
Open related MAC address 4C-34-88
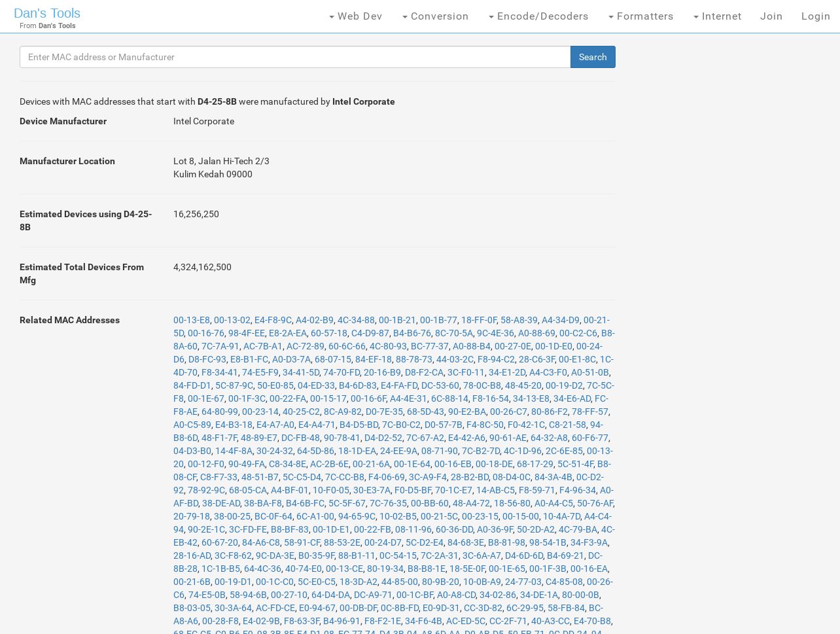(x=356, y=320)
